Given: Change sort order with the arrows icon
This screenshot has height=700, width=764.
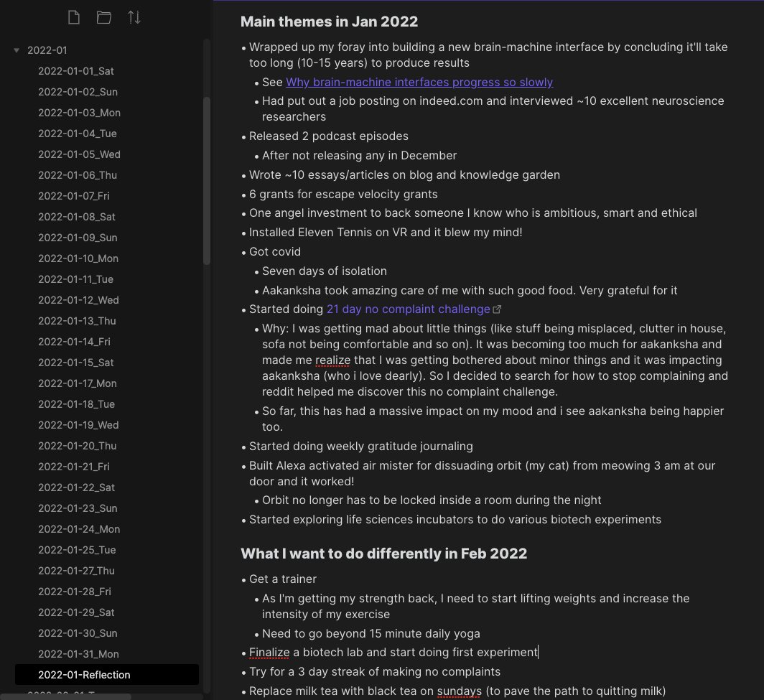Looking at the screenshot, I should click(x=134, y=17).
